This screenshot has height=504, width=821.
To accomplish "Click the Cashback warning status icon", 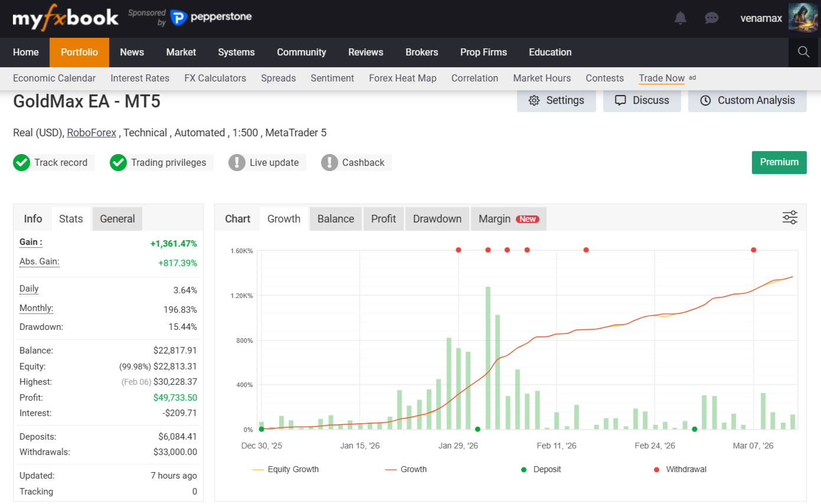I will tap(329, 163).
